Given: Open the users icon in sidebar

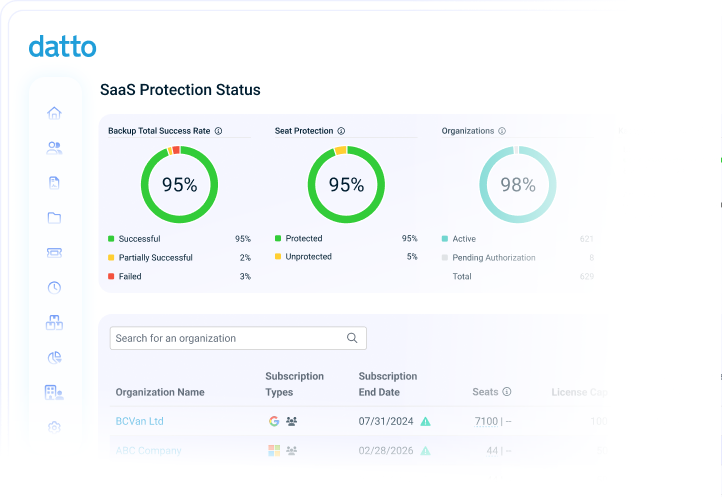Looking at the screenshot, I should (54, 148).
